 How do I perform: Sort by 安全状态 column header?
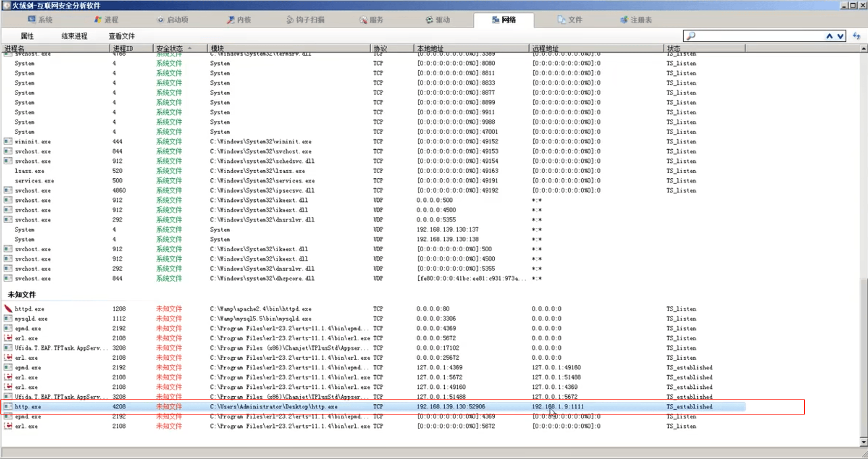(180, 48)
